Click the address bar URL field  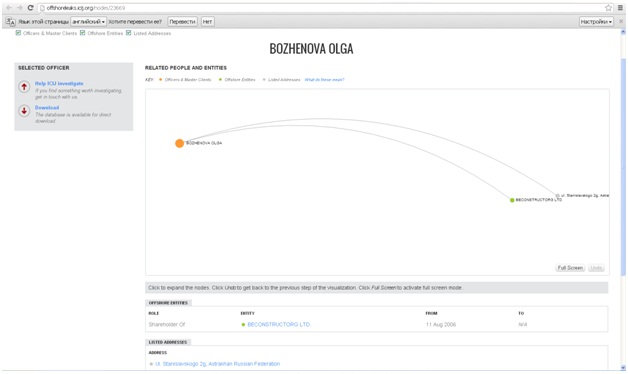320,8
